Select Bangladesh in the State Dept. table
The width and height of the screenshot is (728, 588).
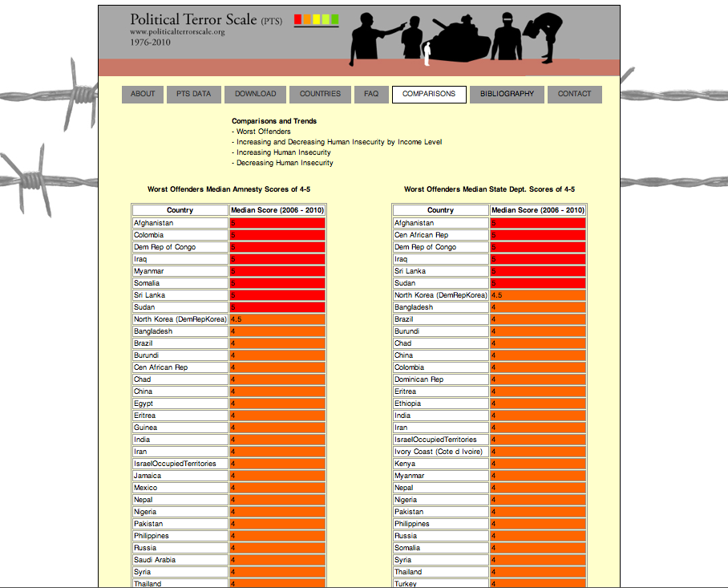pos(441,307)
